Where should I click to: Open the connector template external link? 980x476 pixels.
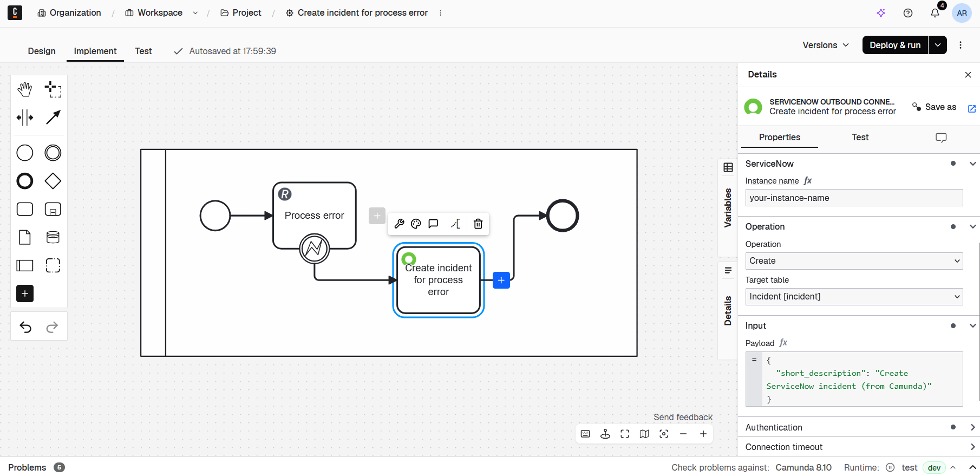972,109
